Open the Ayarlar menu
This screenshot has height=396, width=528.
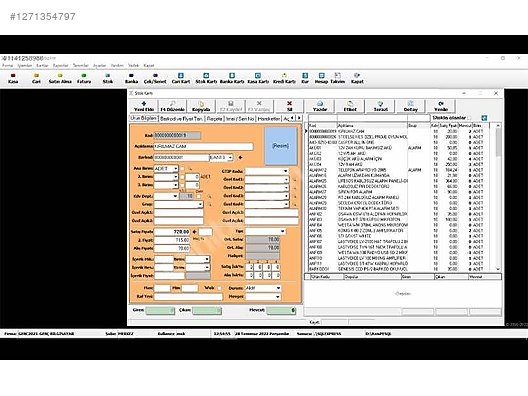pyautogui.click(x=99, y=65)
